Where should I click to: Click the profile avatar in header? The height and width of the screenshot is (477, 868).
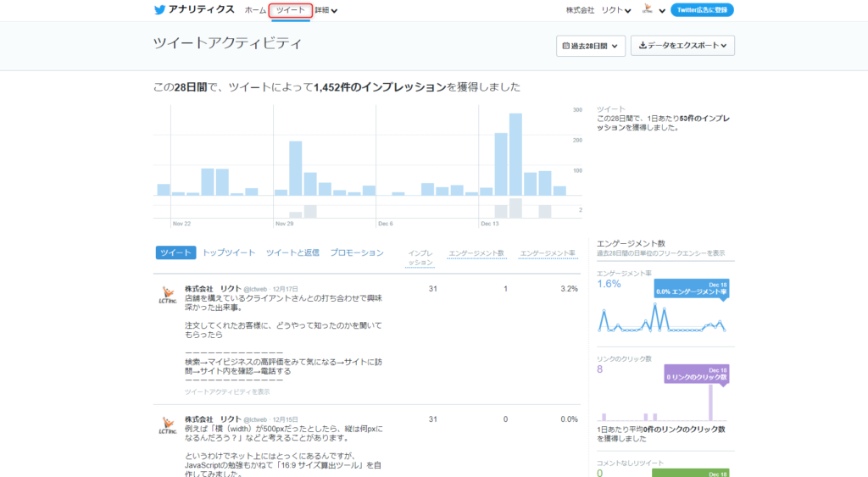pyautogui.click(x=648, y=9)
